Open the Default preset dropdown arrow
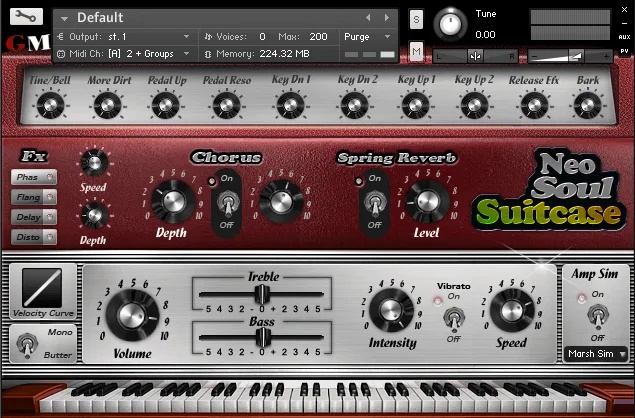 64,18
